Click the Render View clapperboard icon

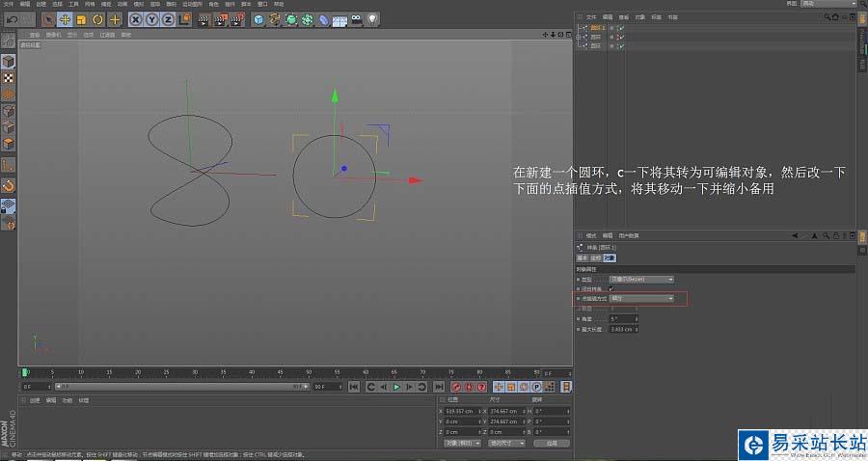[203, 20]
